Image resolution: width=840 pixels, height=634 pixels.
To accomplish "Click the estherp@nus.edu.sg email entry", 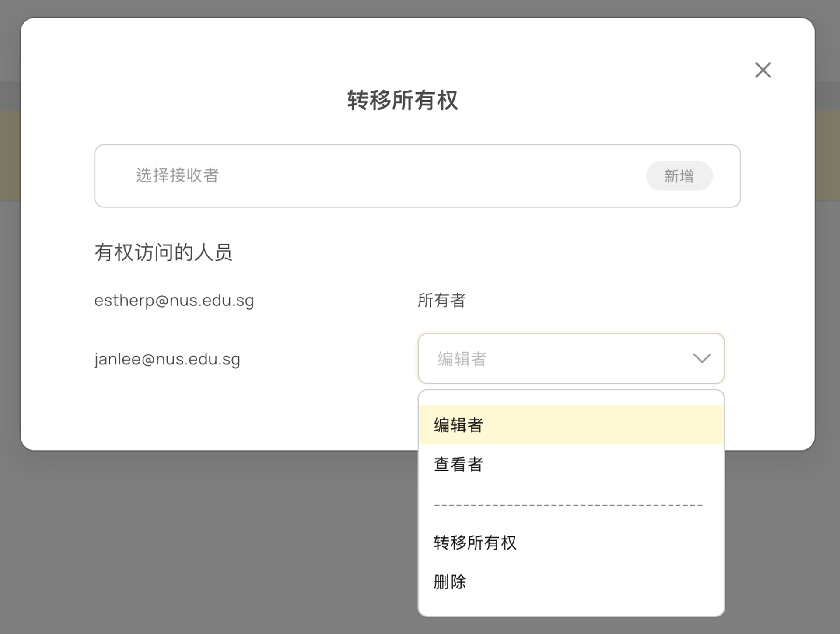I will (174, 300).
